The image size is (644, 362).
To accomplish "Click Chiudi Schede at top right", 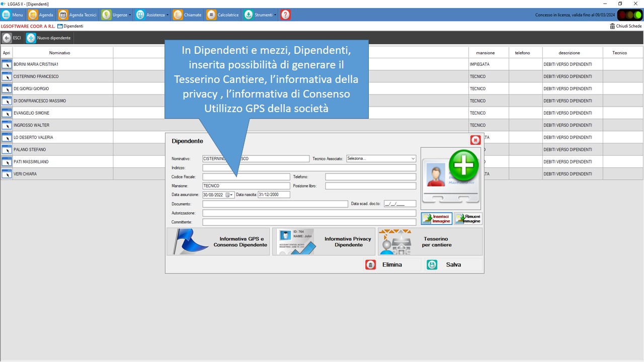I will [625, 26].
